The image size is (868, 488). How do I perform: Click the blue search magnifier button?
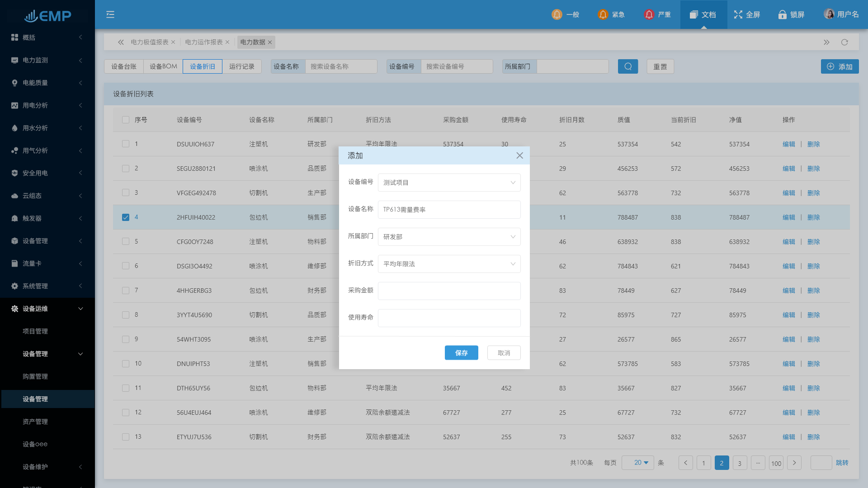pos(628,66)
